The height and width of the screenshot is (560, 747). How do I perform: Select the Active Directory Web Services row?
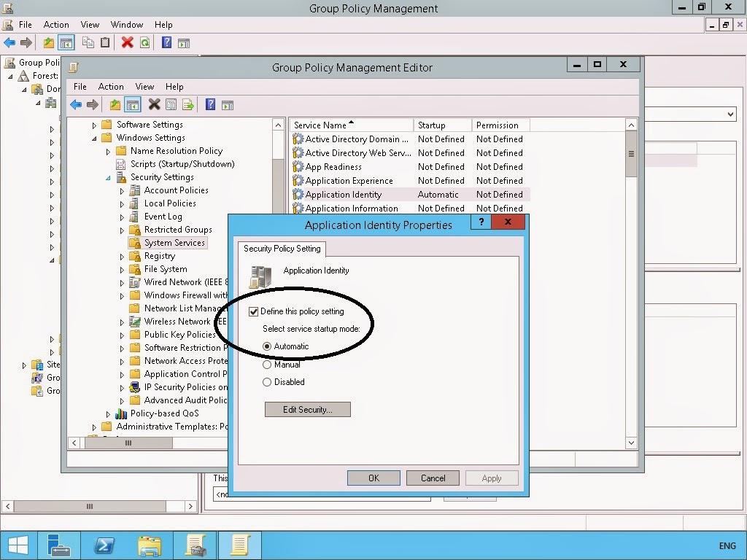410,153
